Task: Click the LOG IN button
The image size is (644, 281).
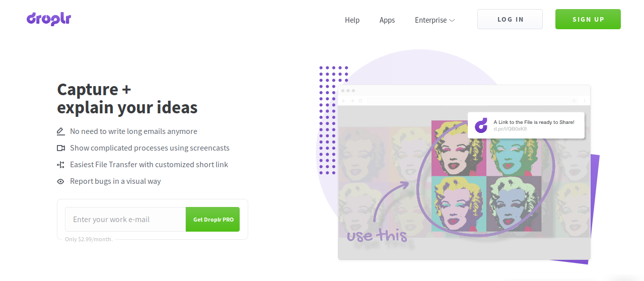Action: (x=510, y=19)
